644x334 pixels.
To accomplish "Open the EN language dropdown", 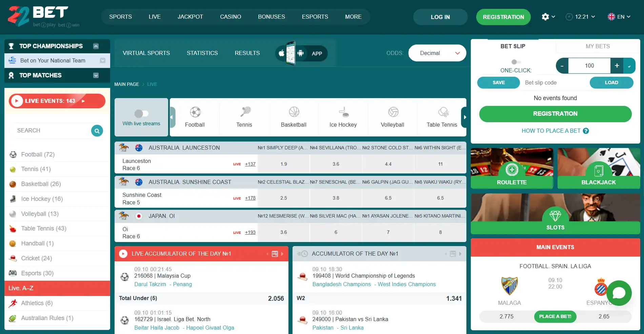I will 619,17.
